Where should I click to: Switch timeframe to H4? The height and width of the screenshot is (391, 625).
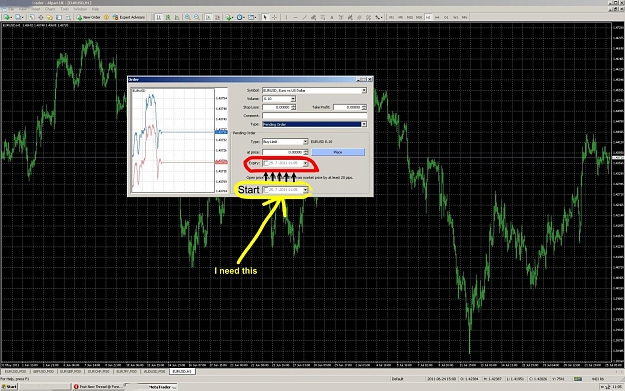(x=437, y=17)
